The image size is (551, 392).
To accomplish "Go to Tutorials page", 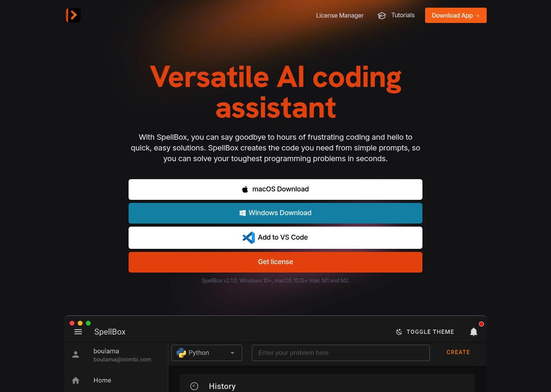I will pos(403,15).
